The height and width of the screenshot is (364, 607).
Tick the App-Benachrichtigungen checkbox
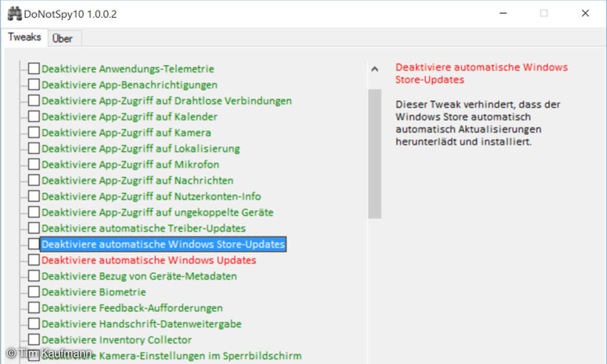click(x=33, y=84)
